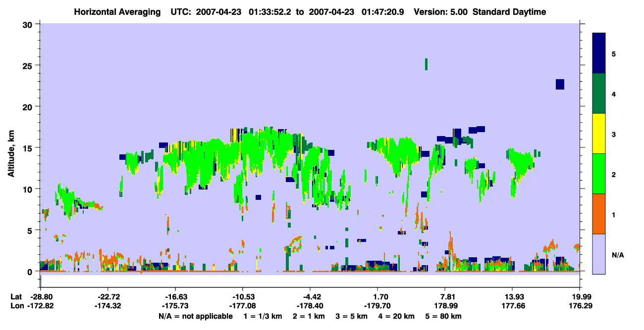The height and width of the screenshot is (330, 644).
Task: Click the lavender N/A color bar segment
Action: (x=599, y=254)
